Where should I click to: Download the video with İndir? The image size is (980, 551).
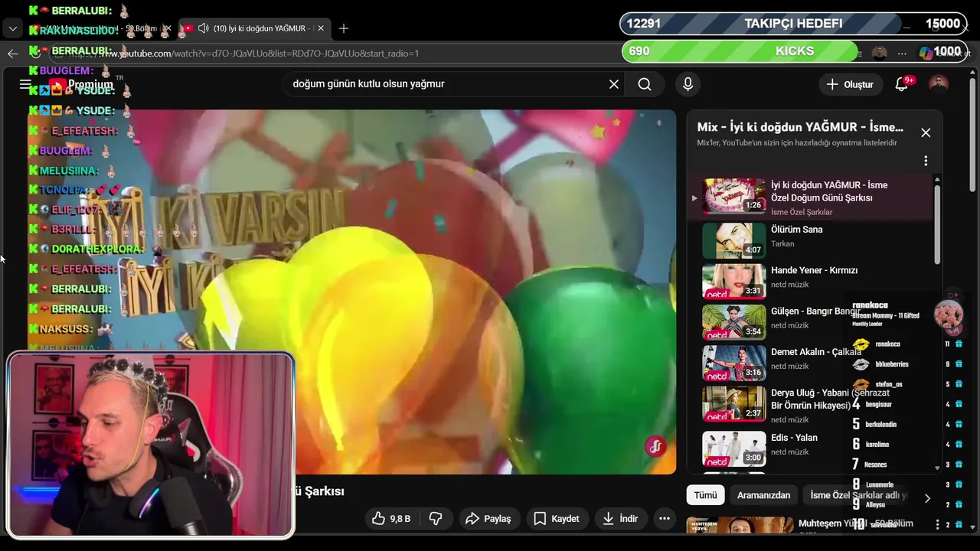click(x=620, y=519)
